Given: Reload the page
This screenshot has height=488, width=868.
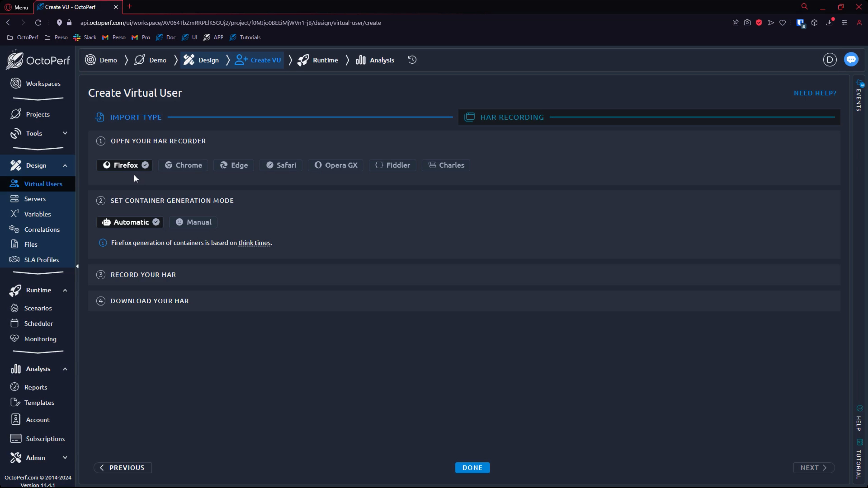Looking at the screenshot, I should click(x=38, y=23).
